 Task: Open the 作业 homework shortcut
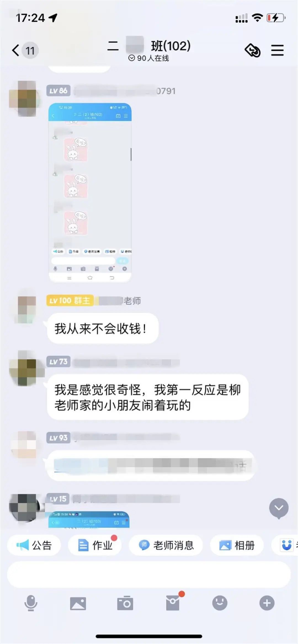coord(95,545)
